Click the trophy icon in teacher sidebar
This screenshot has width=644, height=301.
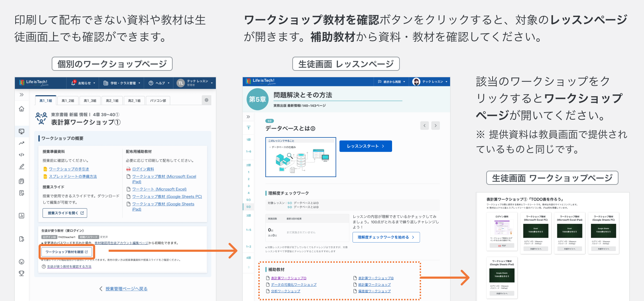coord(22,273)
